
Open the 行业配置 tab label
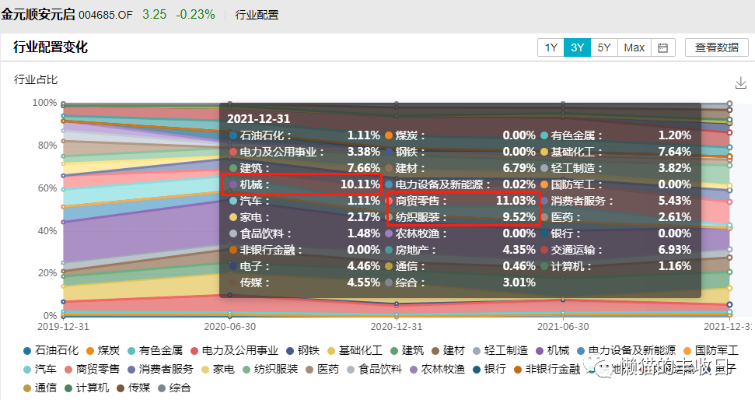[258, 16]
